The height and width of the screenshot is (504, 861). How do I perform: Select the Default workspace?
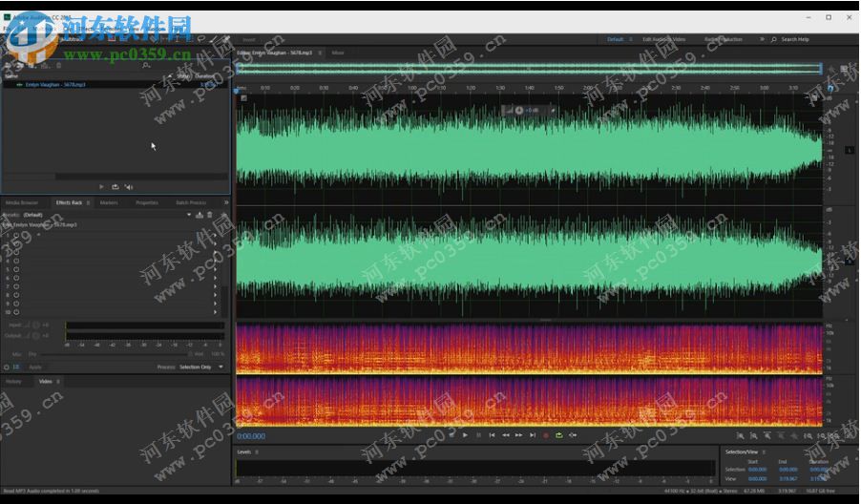(x=615, y=39)
